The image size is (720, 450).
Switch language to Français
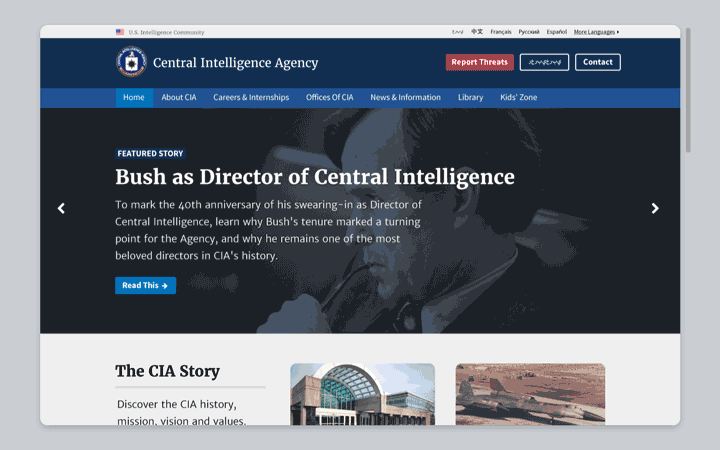pyautogui.click(x=501, y=32)
